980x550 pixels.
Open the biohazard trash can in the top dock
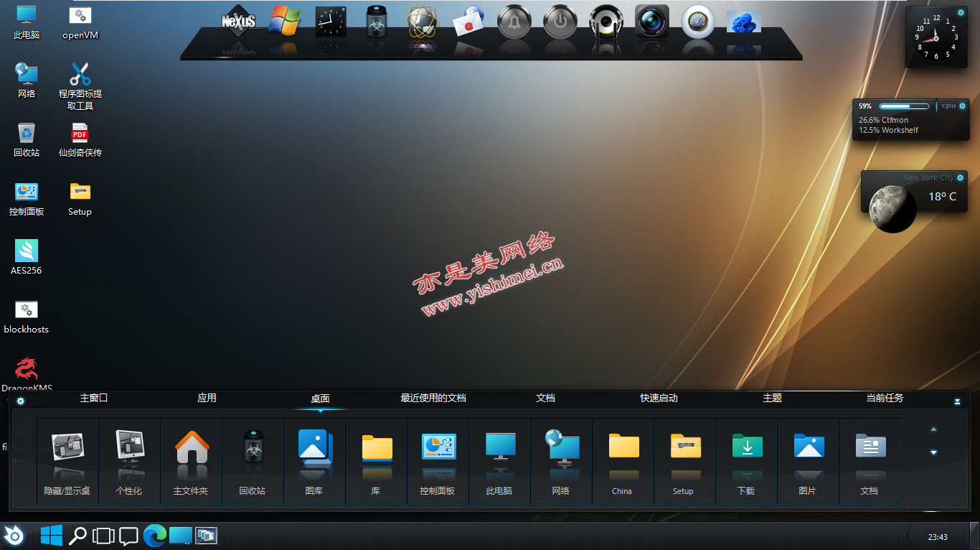pos(377,22)
